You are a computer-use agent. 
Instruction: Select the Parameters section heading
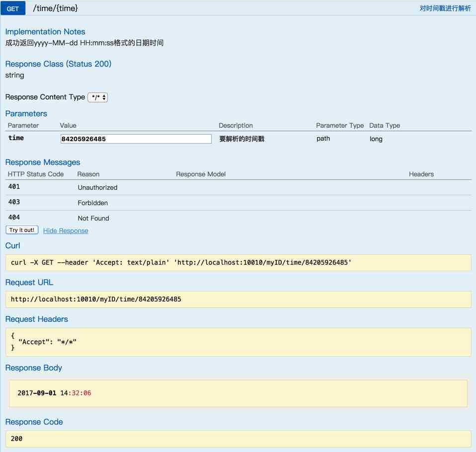pyautogui.click(x=26, y=114)
